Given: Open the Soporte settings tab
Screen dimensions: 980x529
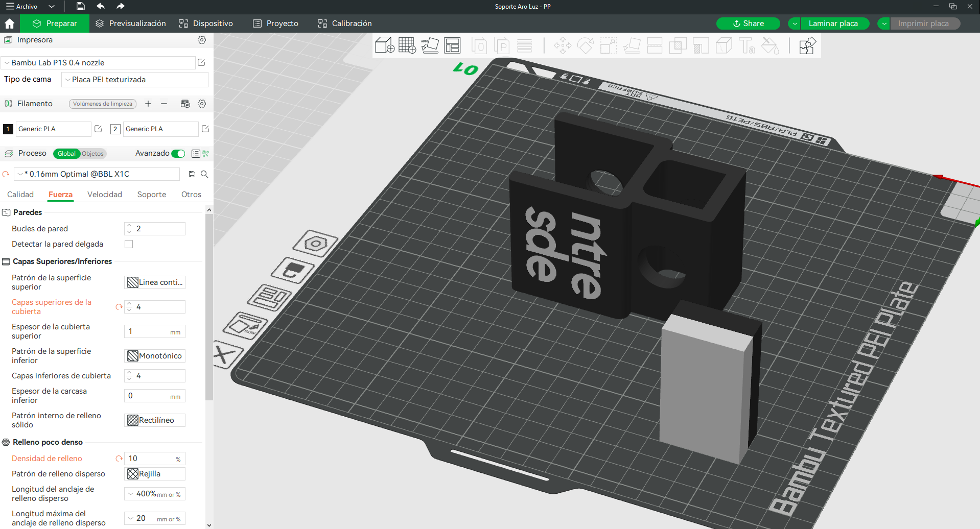Looking at the screenshot, I should [152, 195].
